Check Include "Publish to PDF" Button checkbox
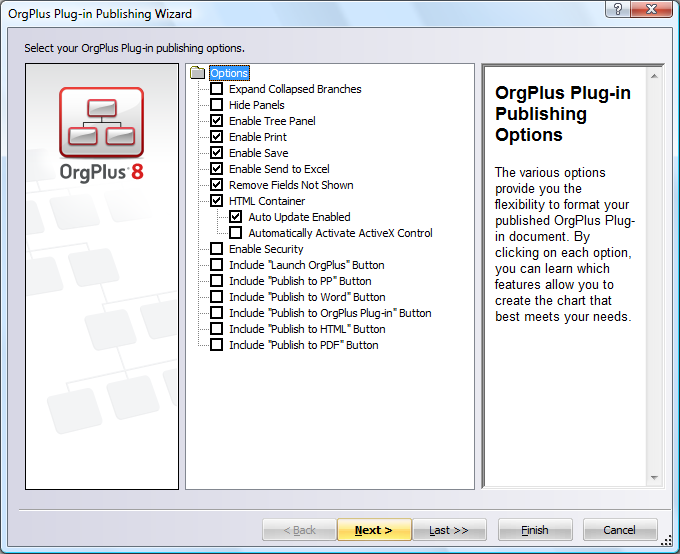680x554 pixels. point(216,345)
